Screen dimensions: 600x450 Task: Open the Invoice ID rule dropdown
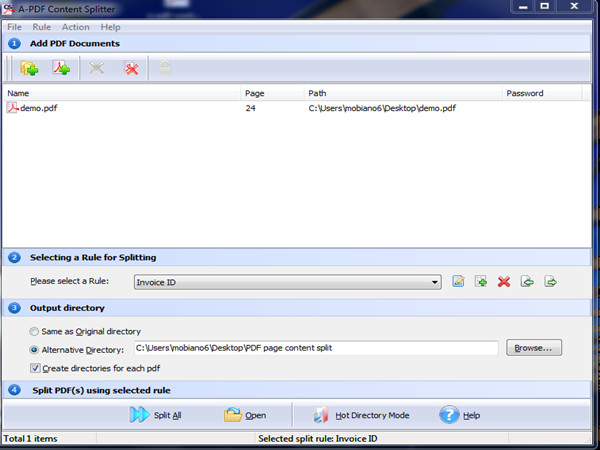point(287,282)
